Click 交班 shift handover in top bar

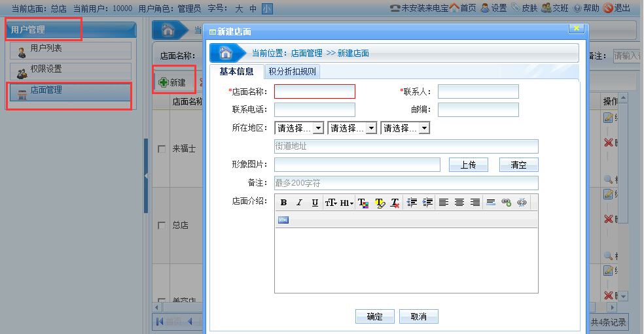pos(555,8)
